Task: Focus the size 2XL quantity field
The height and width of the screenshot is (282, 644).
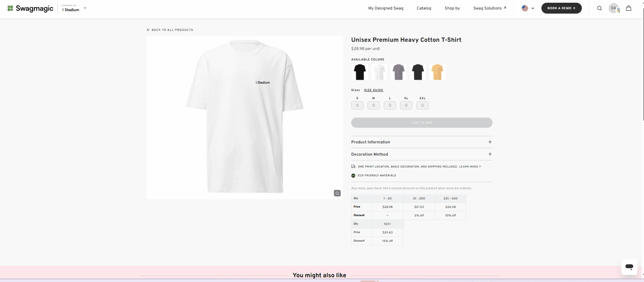Action: (423, 105)
